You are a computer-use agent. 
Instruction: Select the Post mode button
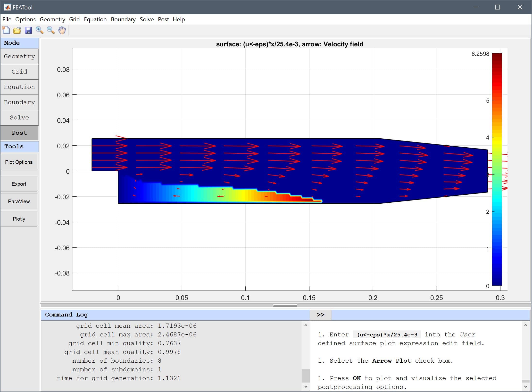(x=19, y=133)
